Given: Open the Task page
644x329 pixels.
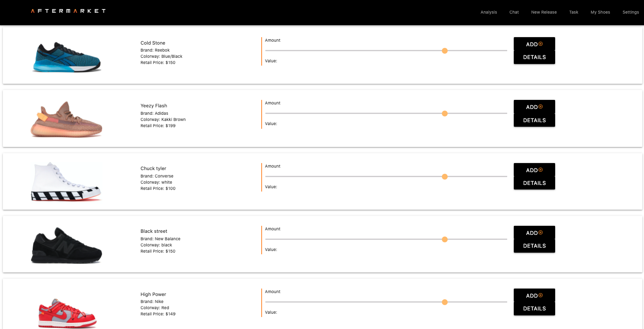Looking at the screenshot, I should click(573, 12).
